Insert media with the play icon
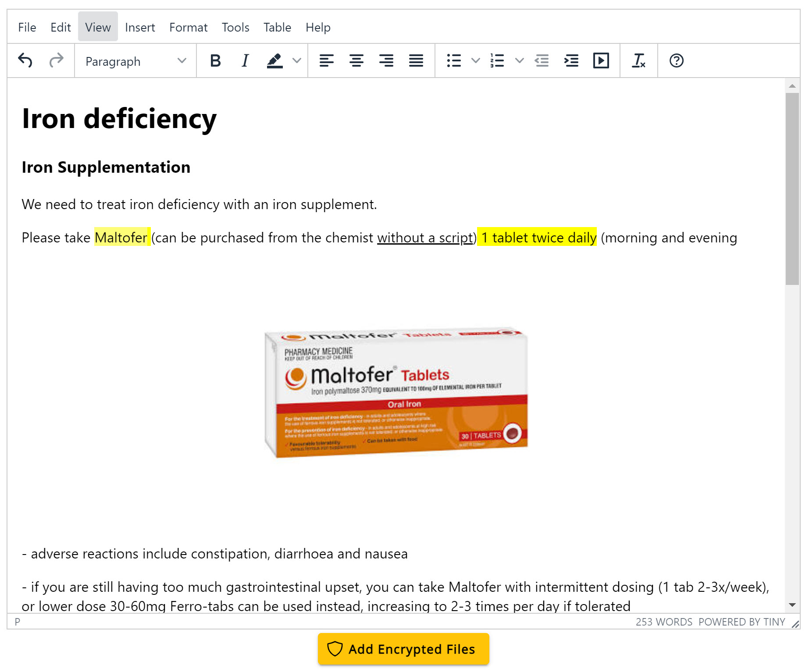This screenshot has height=672, width=809. (601, 60)
